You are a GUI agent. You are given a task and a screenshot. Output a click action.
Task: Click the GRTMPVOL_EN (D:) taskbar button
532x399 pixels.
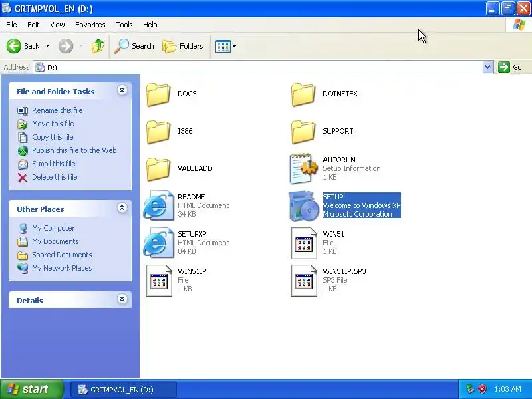pyautogui.click(x=124, y=390)
